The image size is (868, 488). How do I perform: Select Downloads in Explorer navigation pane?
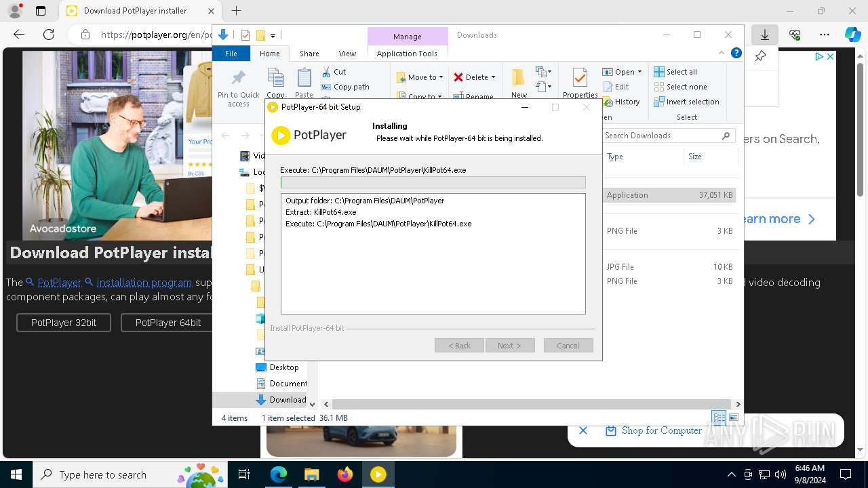(x=281, y=400)
